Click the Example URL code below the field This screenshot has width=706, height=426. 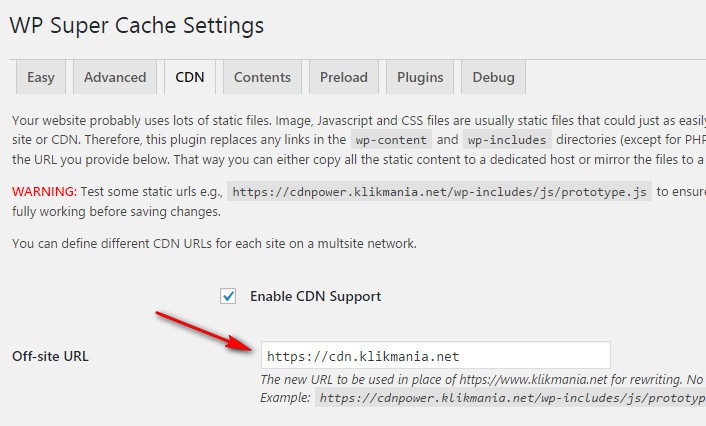pos(510,398)
